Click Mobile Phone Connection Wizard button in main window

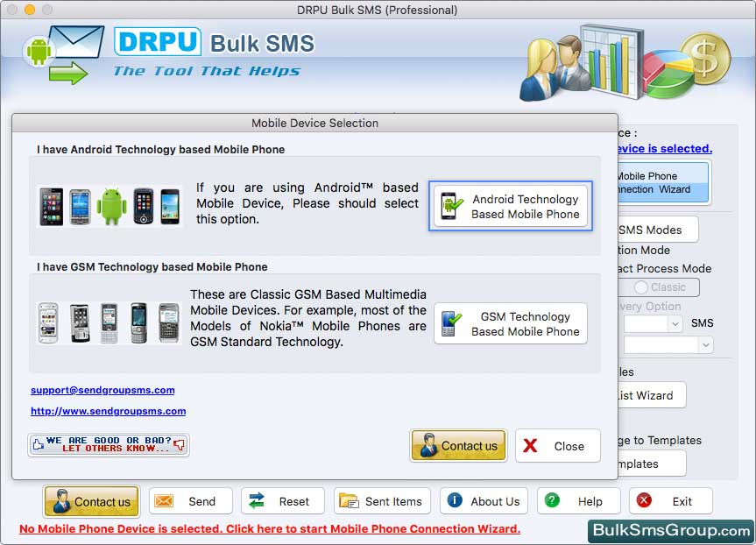[x=663, y=183]
